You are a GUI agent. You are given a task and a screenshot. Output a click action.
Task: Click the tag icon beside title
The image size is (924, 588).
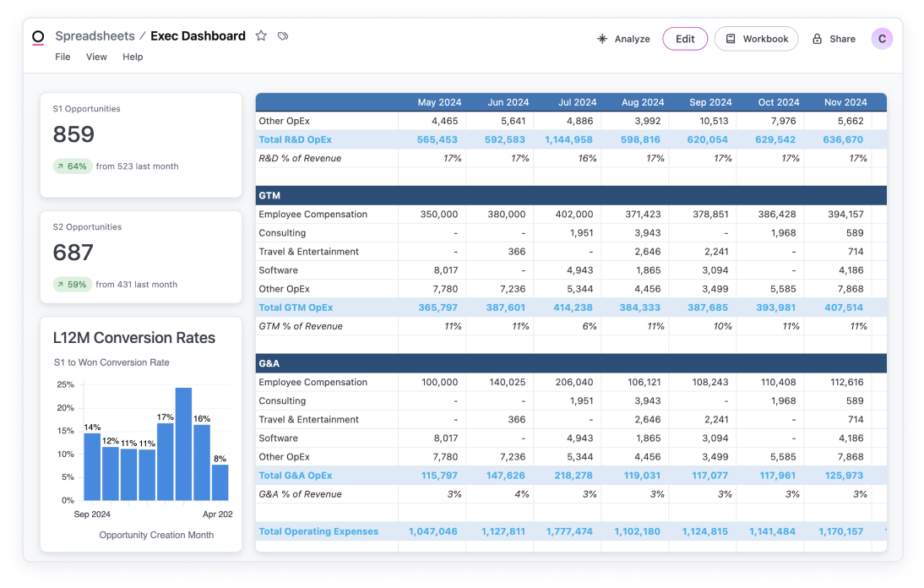pos(283,36)
